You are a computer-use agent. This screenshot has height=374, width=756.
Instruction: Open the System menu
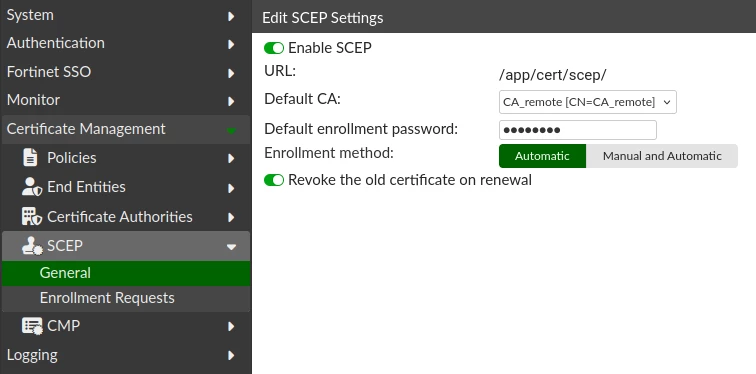click(x=126, y=15)
